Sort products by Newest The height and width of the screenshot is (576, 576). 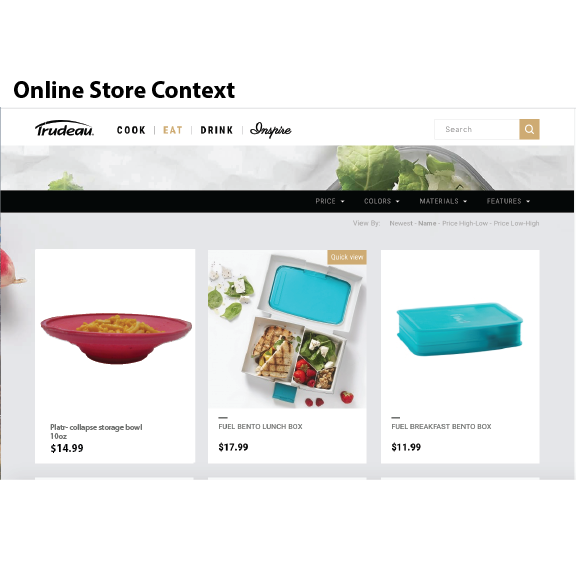coord(401,223)
